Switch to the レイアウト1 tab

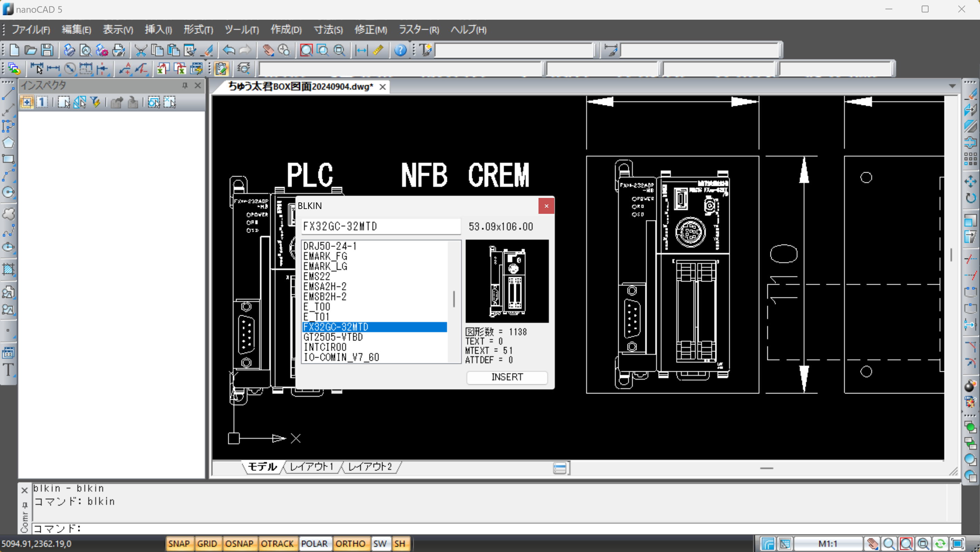312,467
